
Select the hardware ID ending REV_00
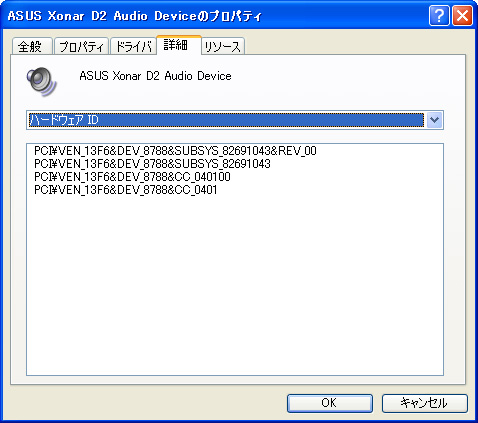pyautogui.click(x=175, y=151)
